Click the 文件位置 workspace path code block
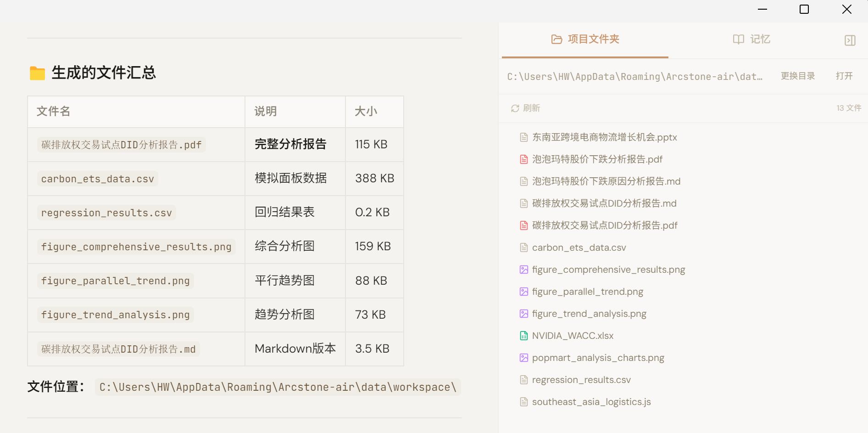 tap(278, 387)
